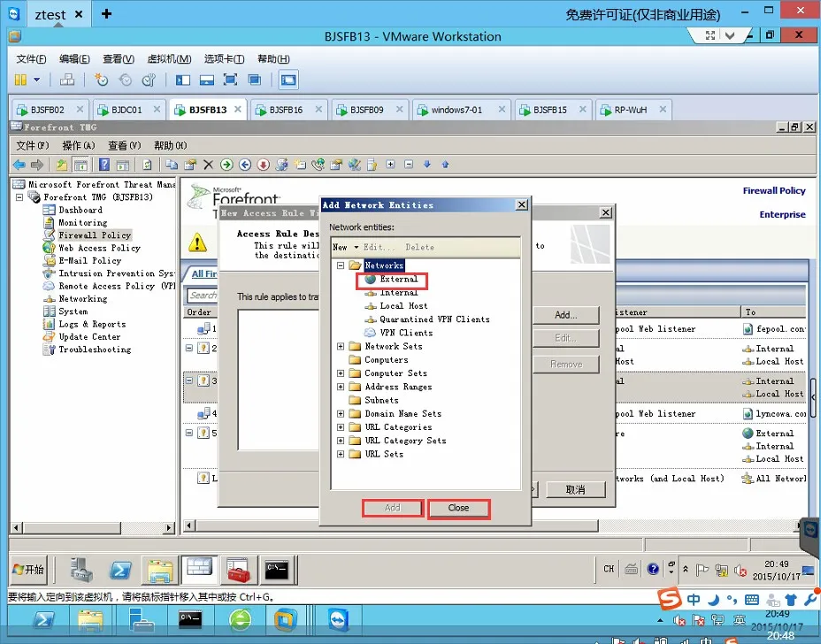Viewport: 821px width, 644px height.
Task: Click the minus collapse-all toolbar icon
Action: pyautogui.click(x=409, y=165)
